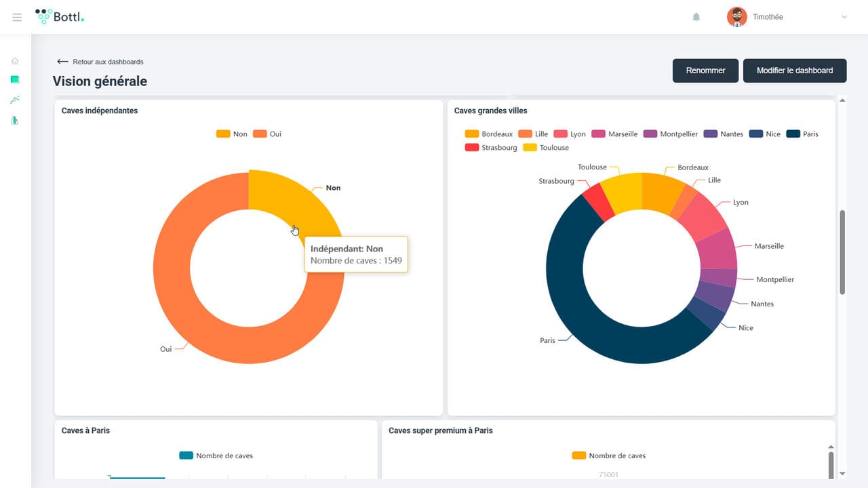Click the Renommer button
Image resolution: width=868 pixels, height=488 pixels.
(705, 70)
